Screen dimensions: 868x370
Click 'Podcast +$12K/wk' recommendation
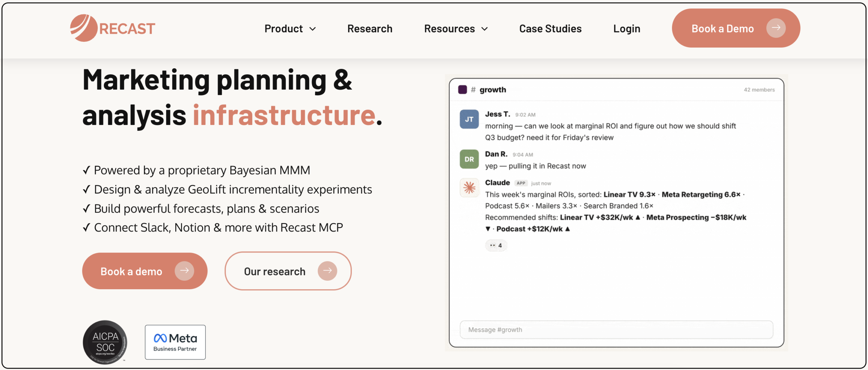(529, 229)
